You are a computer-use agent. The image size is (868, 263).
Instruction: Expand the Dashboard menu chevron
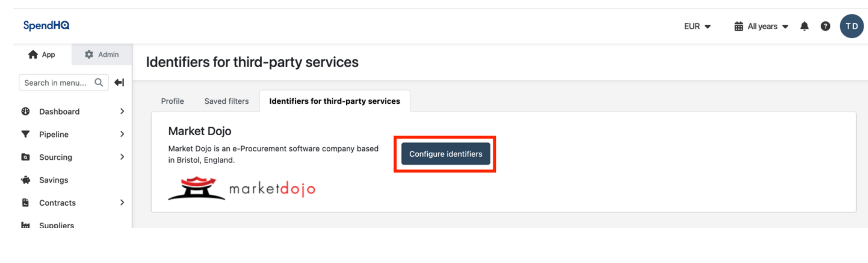(x=122, y=111)
